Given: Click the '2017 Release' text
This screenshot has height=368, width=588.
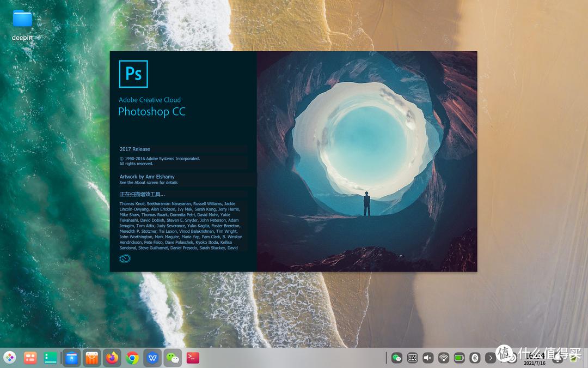Looking at the screenshot, I should [x=134, y=149].
